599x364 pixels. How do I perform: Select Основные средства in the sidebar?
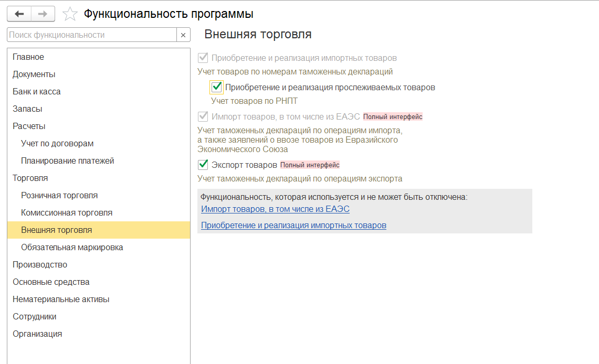point(51,282)
